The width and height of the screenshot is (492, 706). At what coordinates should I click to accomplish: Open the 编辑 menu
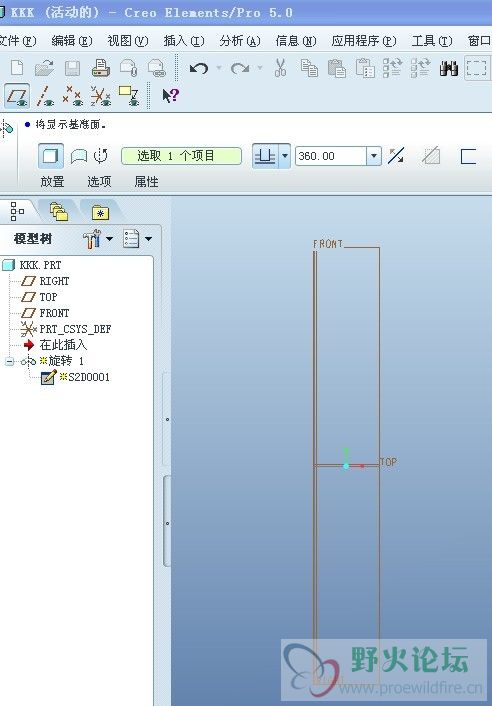point(72,41)
